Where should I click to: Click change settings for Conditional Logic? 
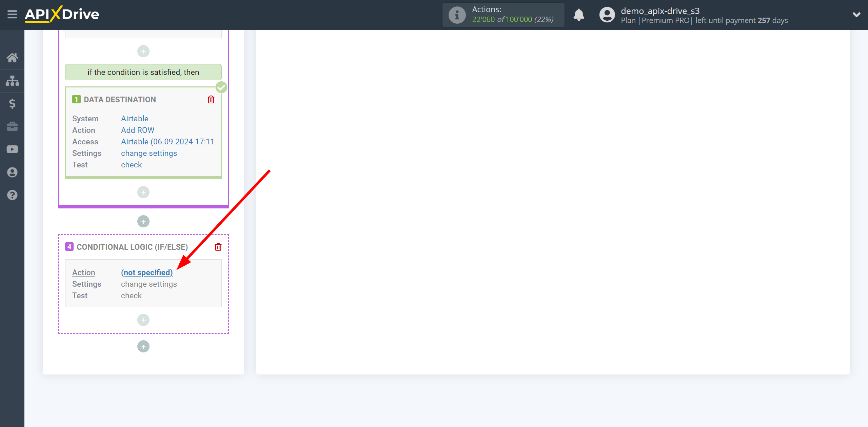pos(149,284)
